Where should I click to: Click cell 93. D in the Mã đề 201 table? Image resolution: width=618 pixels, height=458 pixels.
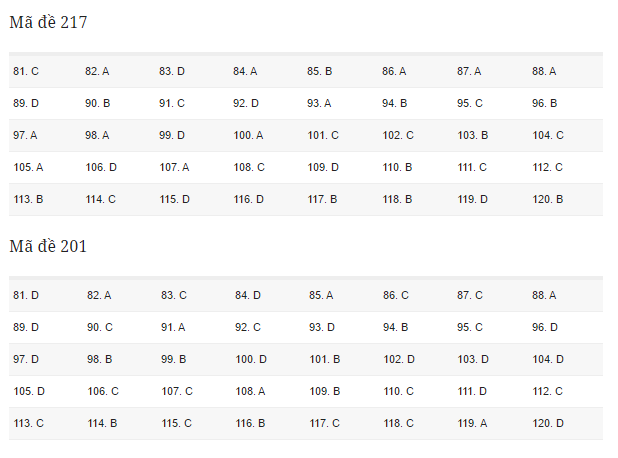(x=322, y=328)
